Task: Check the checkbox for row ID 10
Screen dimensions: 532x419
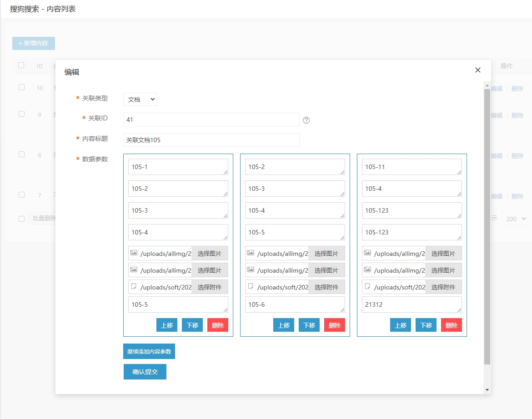Action: (21, 87)
